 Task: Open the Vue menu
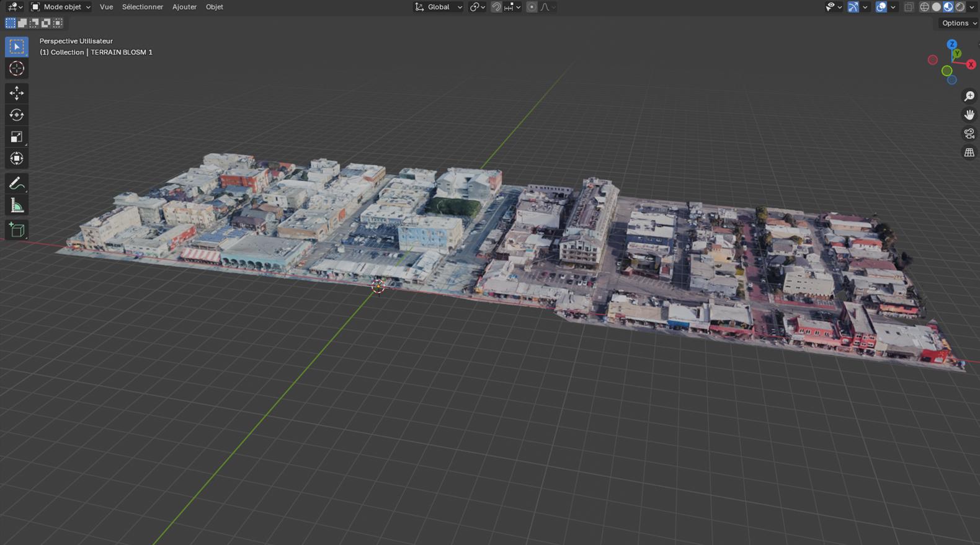(106, 7)
